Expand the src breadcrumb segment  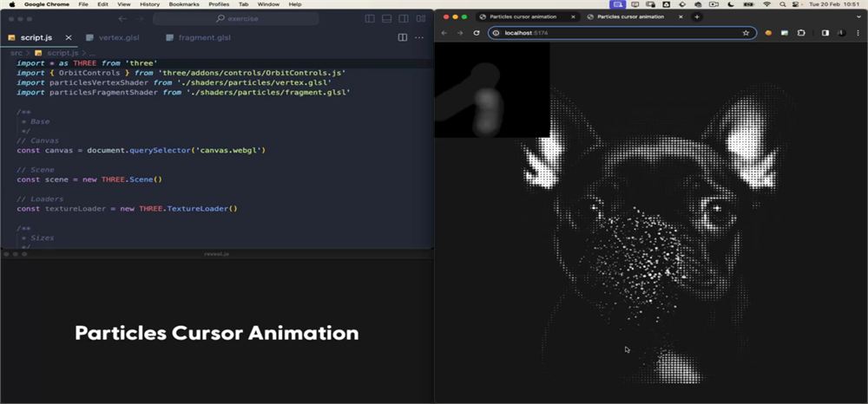[x=16, y=53]
